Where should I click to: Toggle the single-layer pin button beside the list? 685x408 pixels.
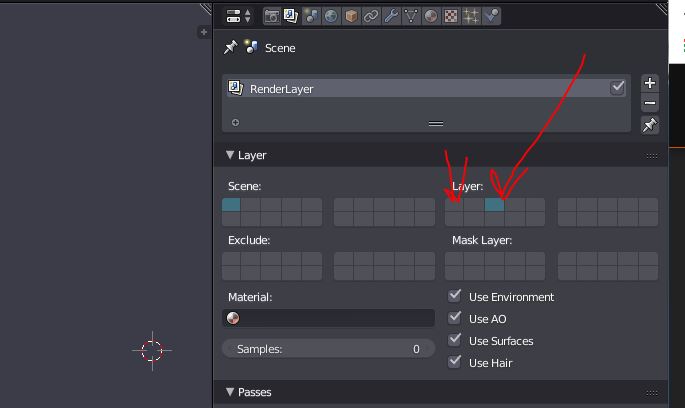pos(650,125)
